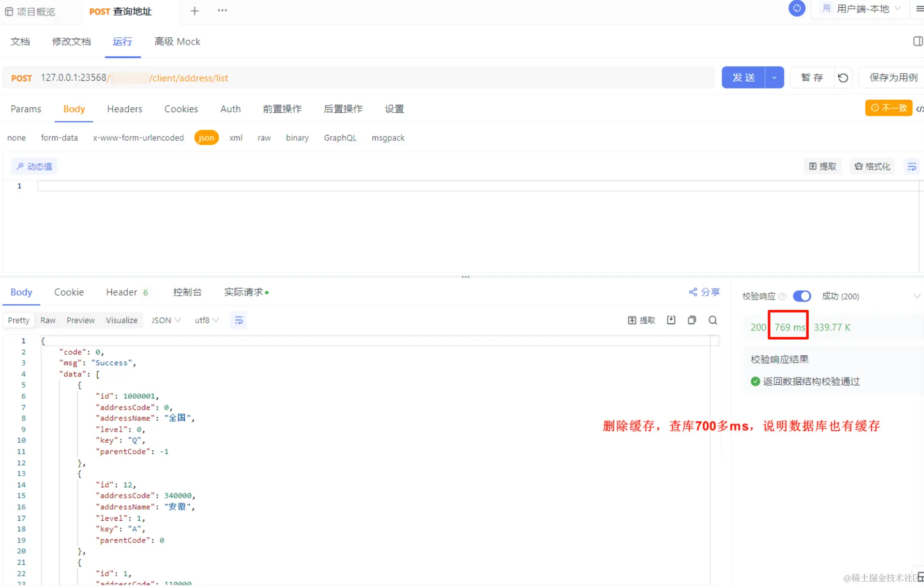Click the help icon next to 校验响应
924x586 pixels.
coord(783,296)
